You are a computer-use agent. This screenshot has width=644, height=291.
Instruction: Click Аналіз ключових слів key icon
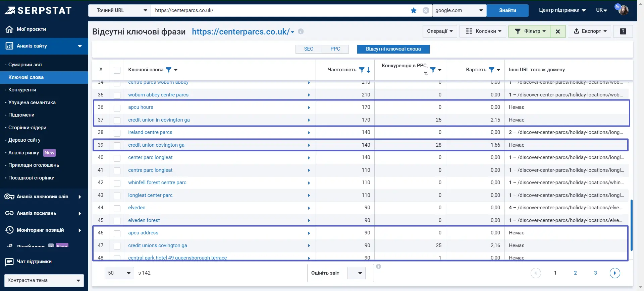(9, 197)
